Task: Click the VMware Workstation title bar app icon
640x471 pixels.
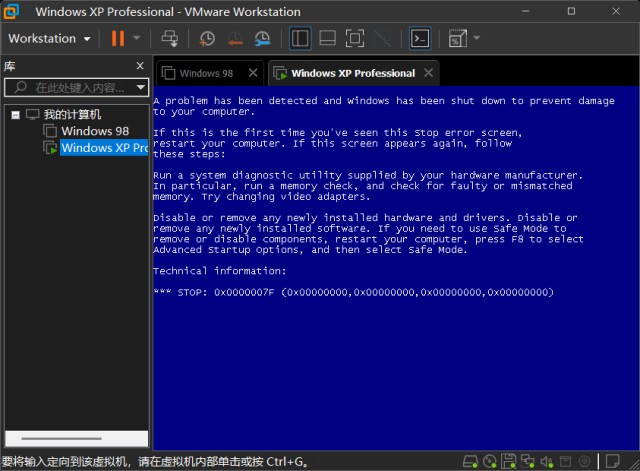Action: (11, 11)
